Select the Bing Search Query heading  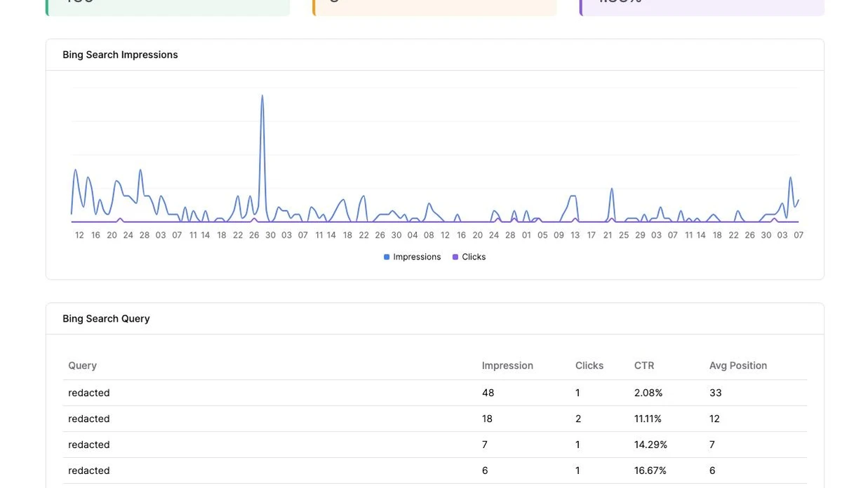[106, 318]
